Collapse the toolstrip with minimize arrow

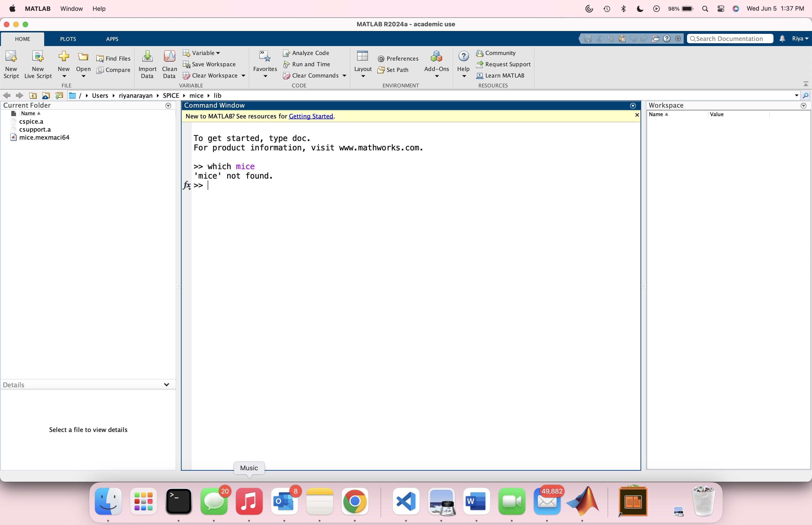(805, 84)
